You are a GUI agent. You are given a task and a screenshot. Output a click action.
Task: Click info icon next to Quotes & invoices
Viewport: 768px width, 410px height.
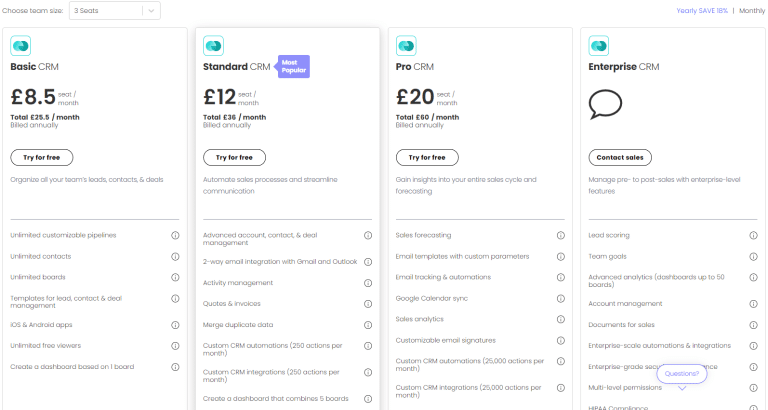pyautogui.click(x=368, y=304)
